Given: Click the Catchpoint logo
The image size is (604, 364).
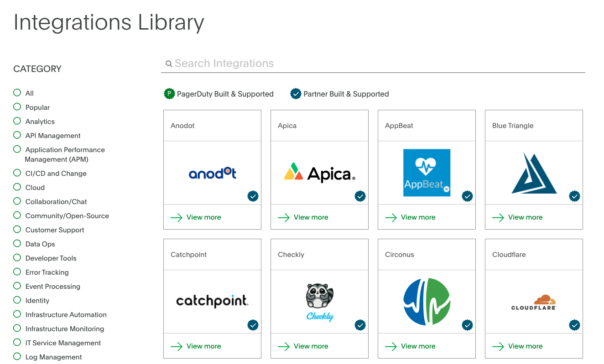Looking at the screenshot, I should (x=212, y=301).
